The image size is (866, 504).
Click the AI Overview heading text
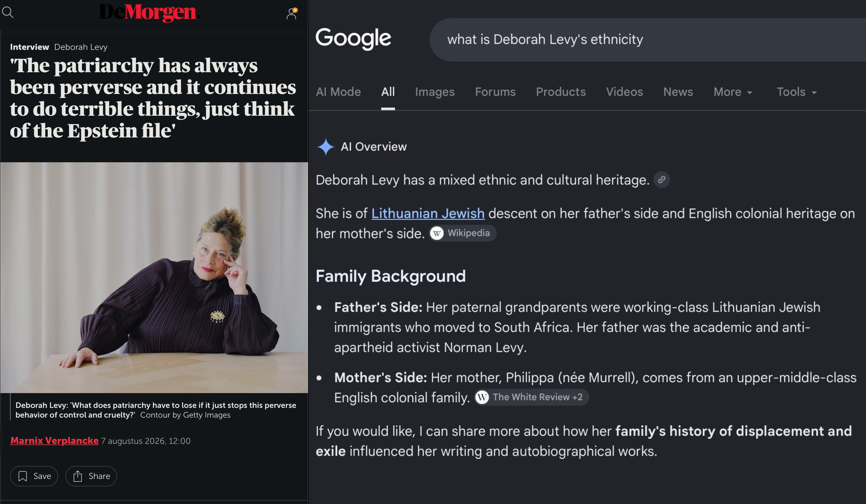(x=373, y=147)
